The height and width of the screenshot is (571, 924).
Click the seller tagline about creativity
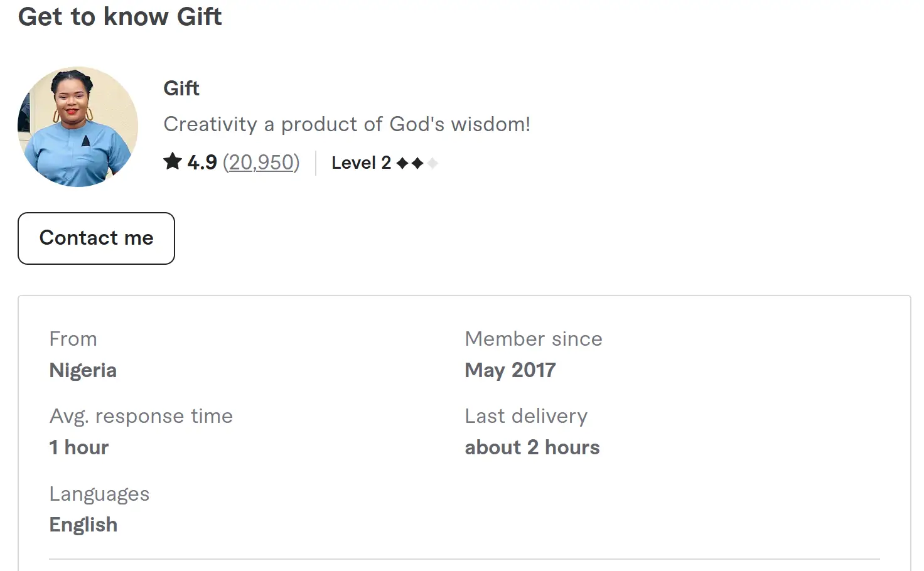[346, 124]
